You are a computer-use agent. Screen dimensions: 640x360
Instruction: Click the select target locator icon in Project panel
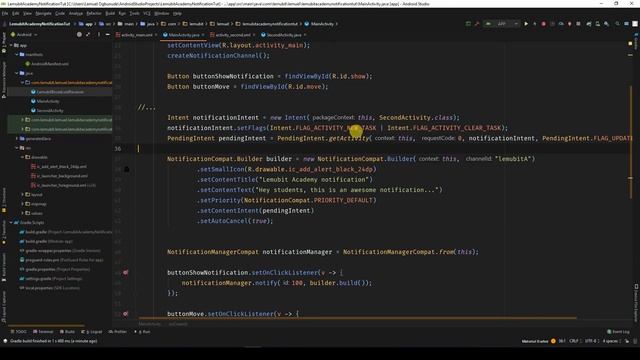[x=79, y=35]
